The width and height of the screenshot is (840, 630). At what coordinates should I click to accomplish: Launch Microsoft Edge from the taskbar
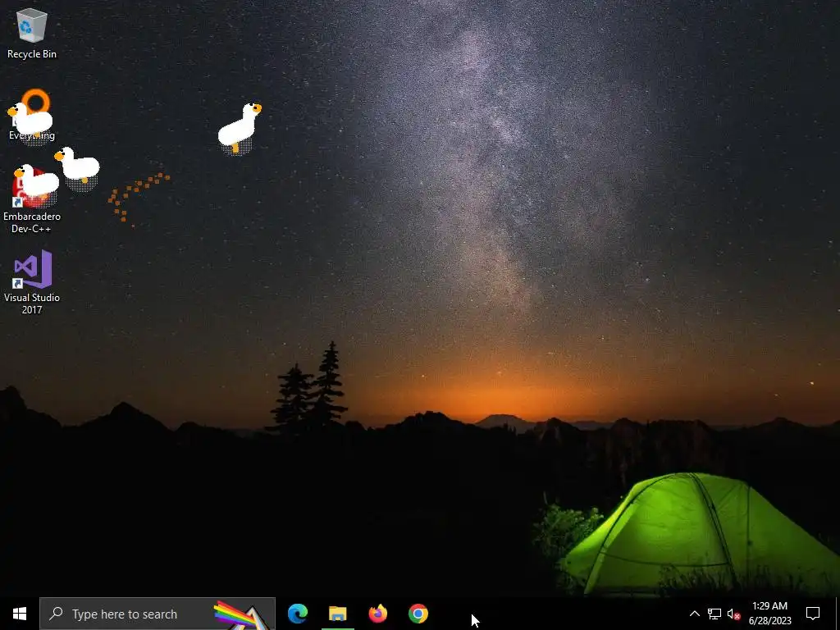(x=298, y=614)
